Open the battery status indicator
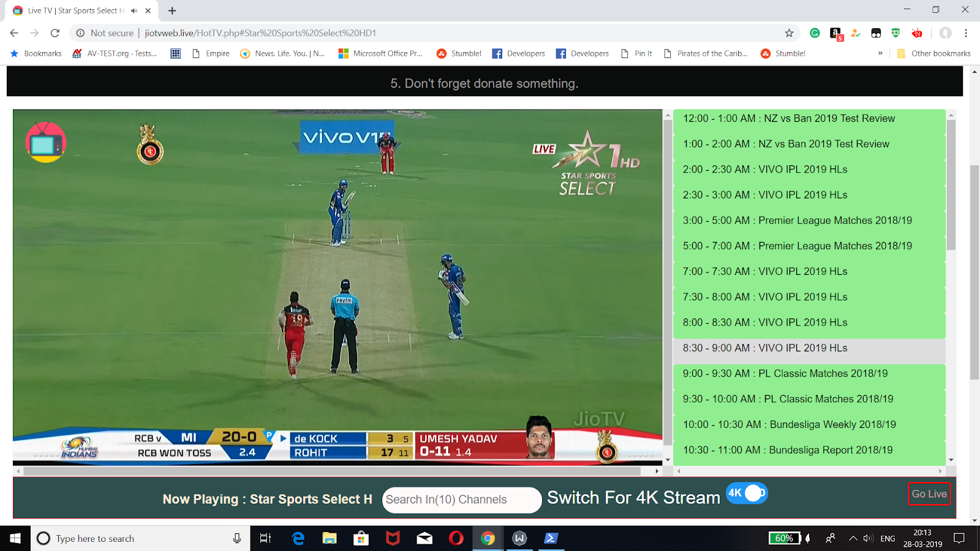980x551 pixels. [x=785, y=538]
